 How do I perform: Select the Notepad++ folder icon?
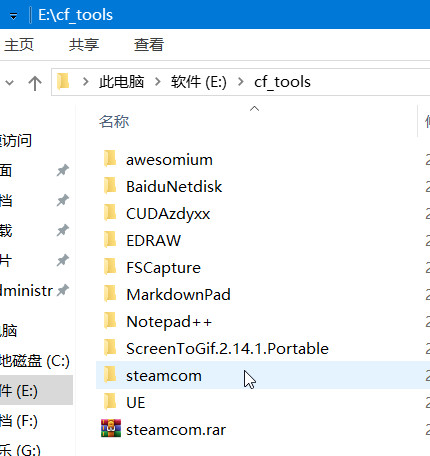(x=110, y=321)
